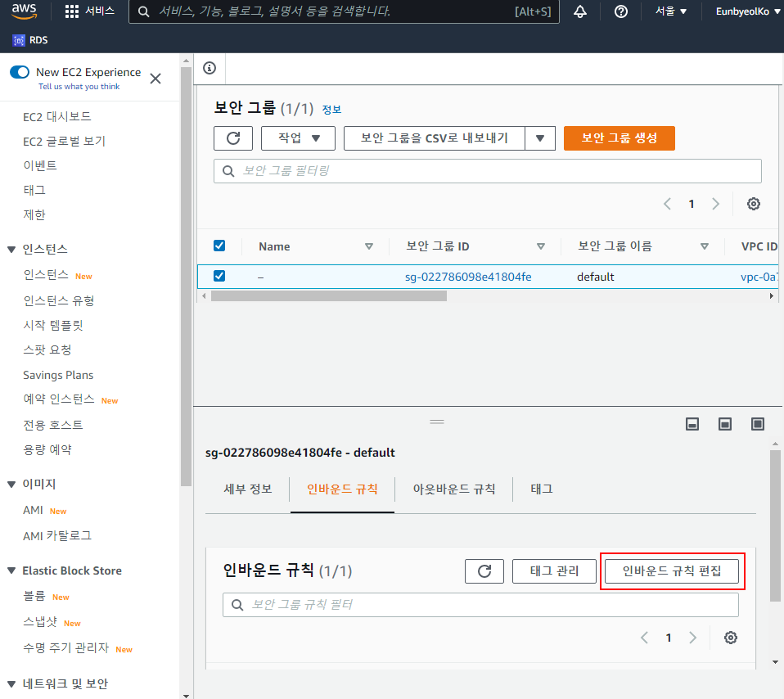The height and width of the screenshot is (699, 784).
Task: Focus the 보안 그룹 필터링 field
Action: 488,171
